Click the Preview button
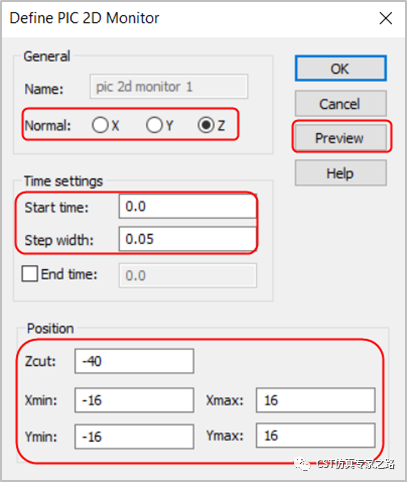 pos(341,138)
